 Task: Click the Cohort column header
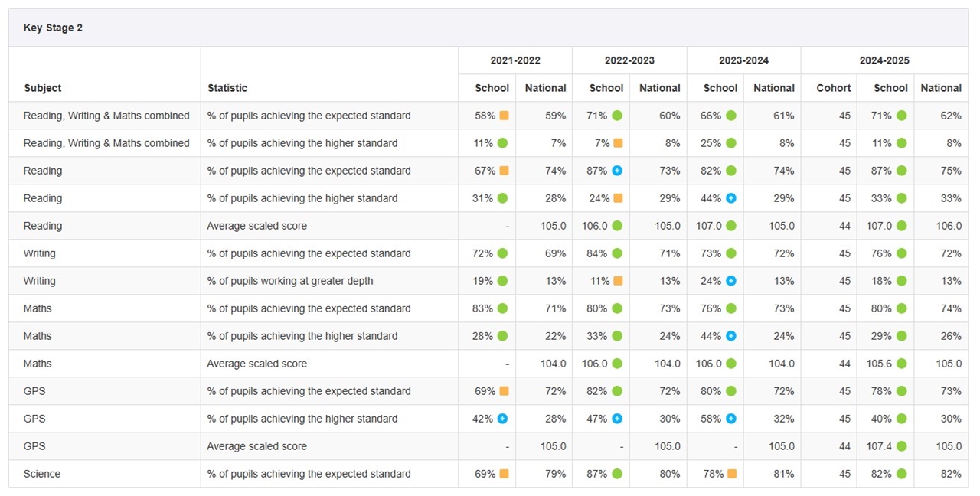tap(833, 88)
